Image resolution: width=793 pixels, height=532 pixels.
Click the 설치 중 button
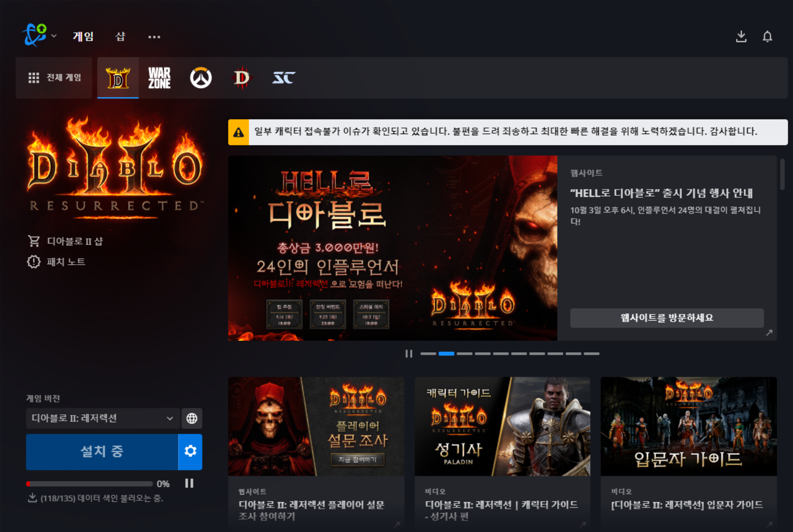[x=102, y=452]
